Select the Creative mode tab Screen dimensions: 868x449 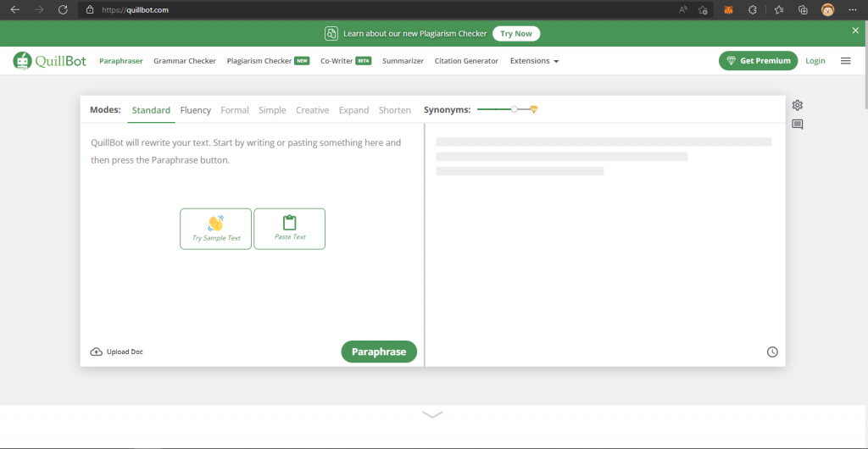pyautogui.click(x=312, y=110)
